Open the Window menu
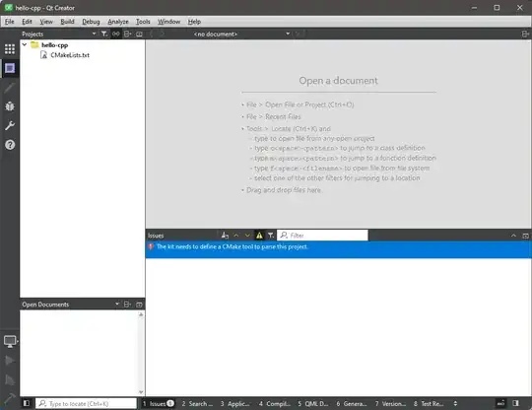The height and width of the screenshot is (410, 532). [168, 22]
